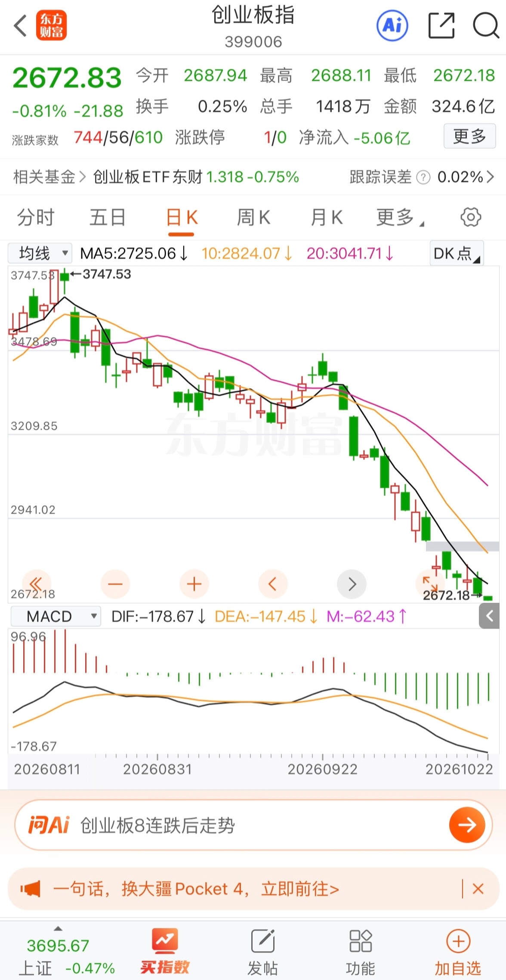Select the 日K tab

(182, 217)
